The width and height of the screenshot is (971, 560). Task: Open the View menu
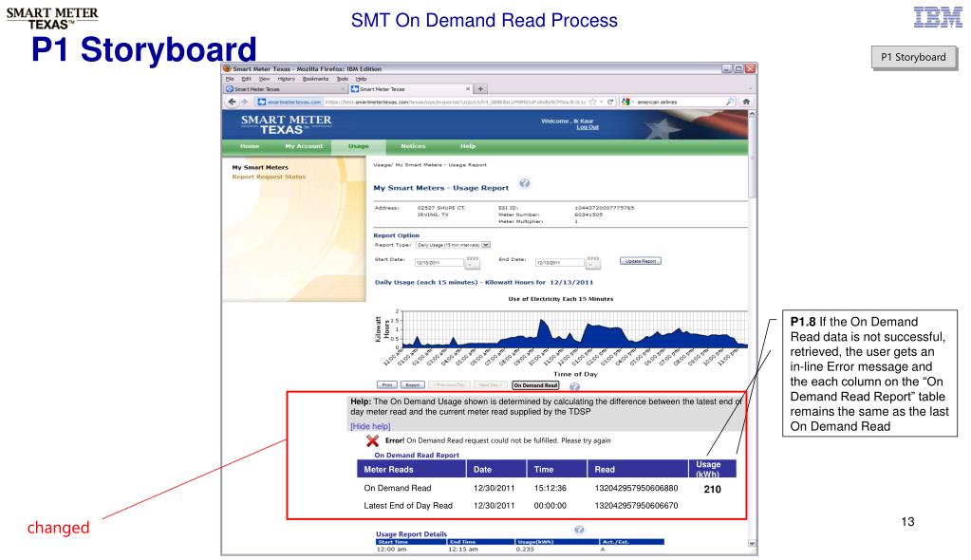pyautogui.click(x=265, y=79)
